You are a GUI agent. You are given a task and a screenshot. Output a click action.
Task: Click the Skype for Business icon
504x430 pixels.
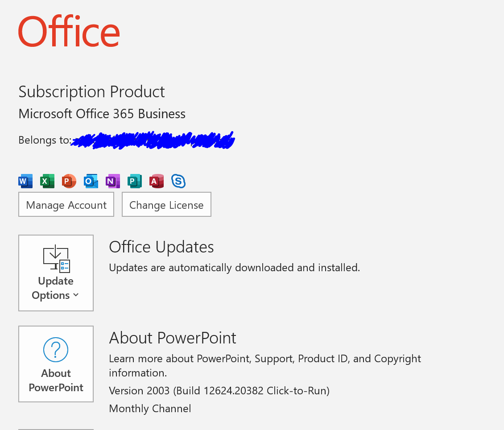point(178,181)
